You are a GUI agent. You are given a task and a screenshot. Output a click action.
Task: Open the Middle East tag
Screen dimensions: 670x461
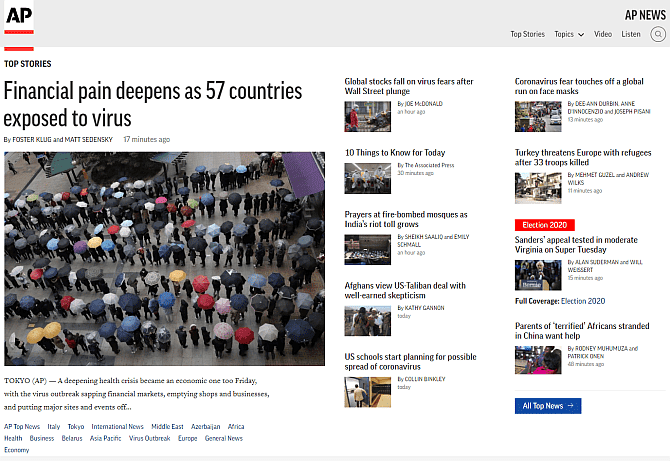click(168, 426)
